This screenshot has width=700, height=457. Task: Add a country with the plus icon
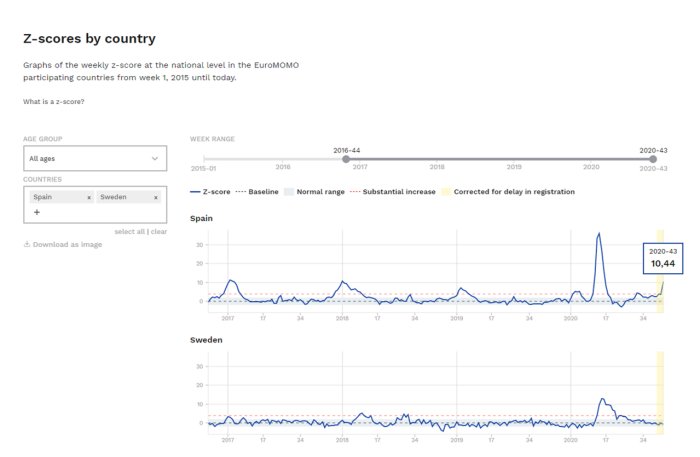pyautogui.click(x=37, y=212)
